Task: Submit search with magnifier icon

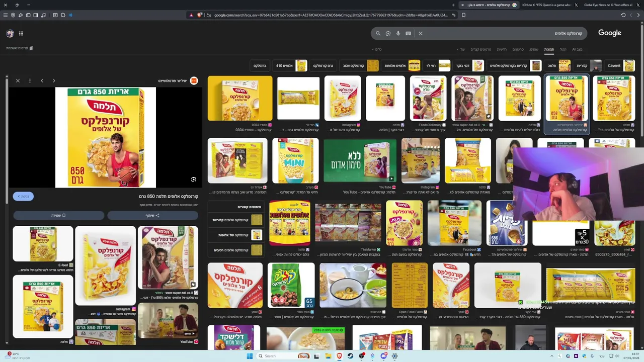Action: pyautogui.click(x=378, y=33)
